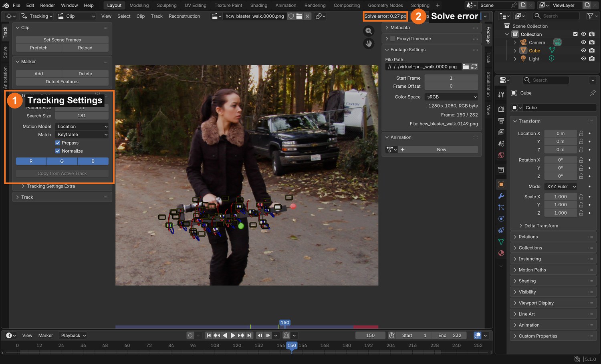601x364 pixels.
Task: Enable the Proxy/Timecode checkbox
Action: click(393, 39)
